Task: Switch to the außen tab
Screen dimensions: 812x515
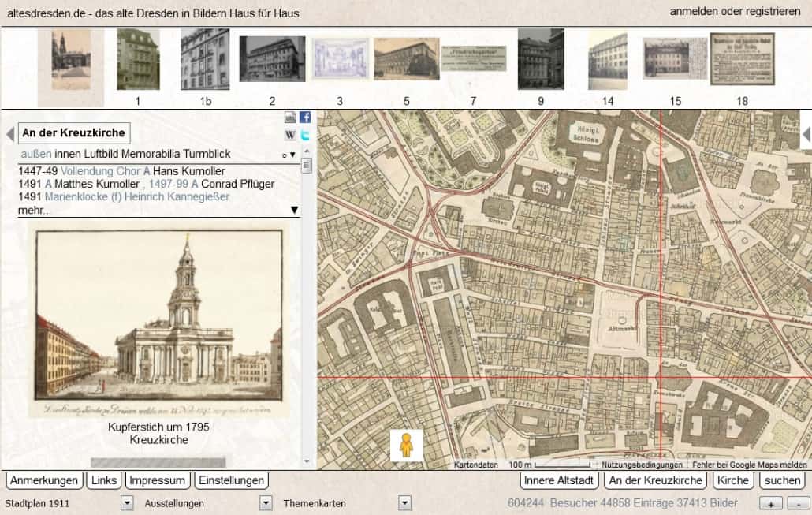Action: coord(36,154)
